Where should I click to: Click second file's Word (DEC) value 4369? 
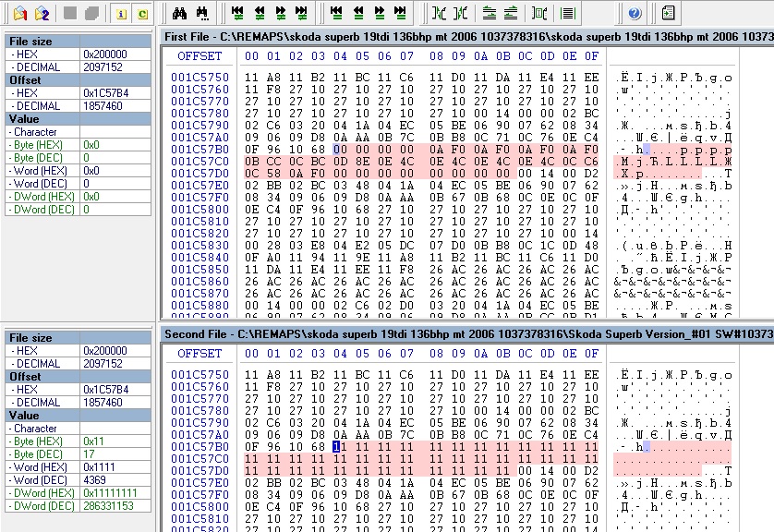click(x=115, y=479)
